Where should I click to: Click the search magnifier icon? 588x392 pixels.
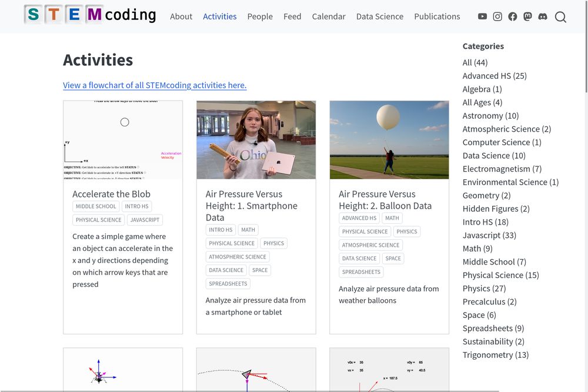point(560,17)
